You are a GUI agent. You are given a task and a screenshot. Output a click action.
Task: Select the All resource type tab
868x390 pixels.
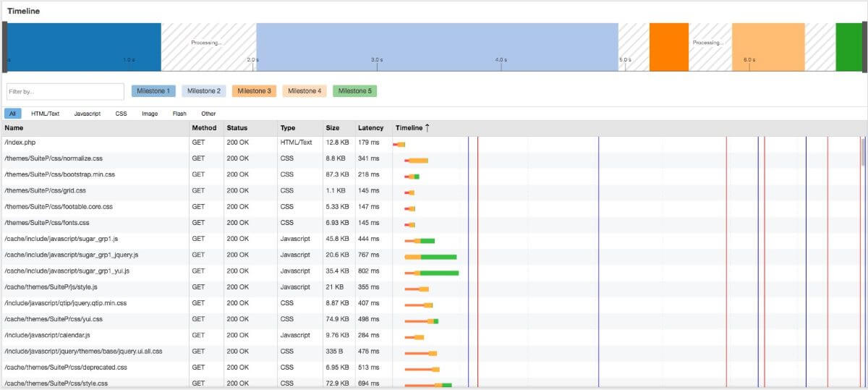pyautogui.click(x=13, y=114)
